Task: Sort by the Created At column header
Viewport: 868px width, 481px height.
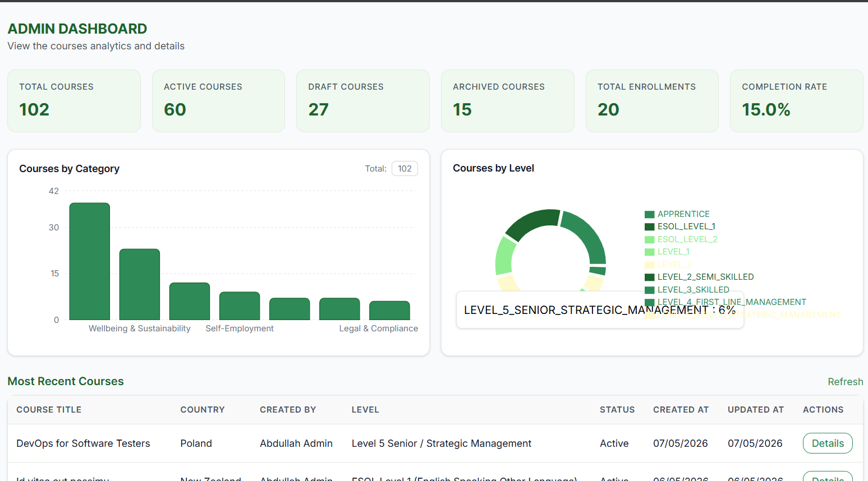Action: 681,410
